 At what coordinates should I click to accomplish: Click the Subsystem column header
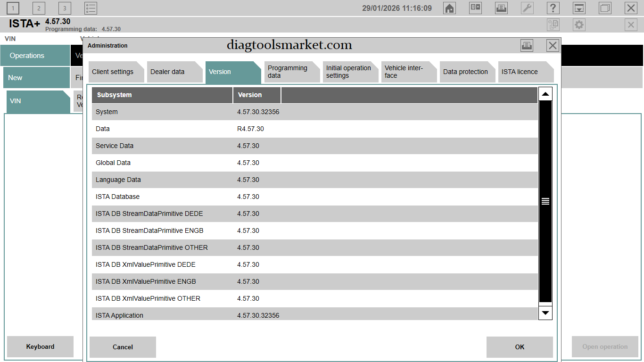pyautogui.click(x=162, y=95)
